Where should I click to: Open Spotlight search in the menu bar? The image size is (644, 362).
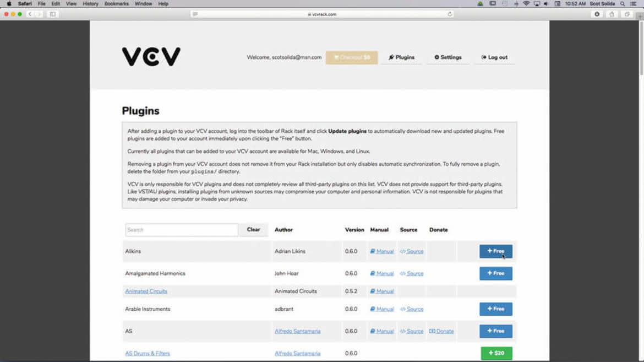coord(623,4)
